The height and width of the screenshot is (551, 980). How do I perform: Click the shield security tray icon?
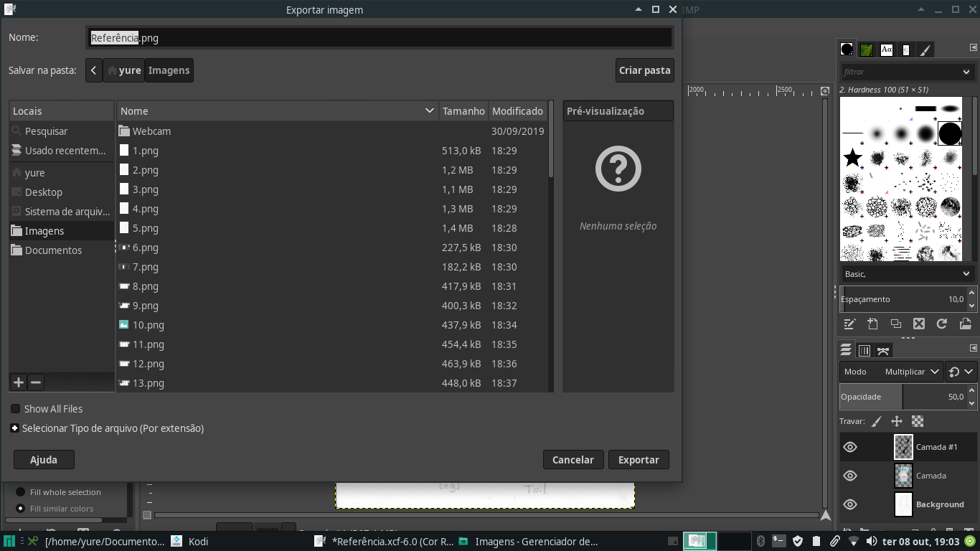point(797,541)
